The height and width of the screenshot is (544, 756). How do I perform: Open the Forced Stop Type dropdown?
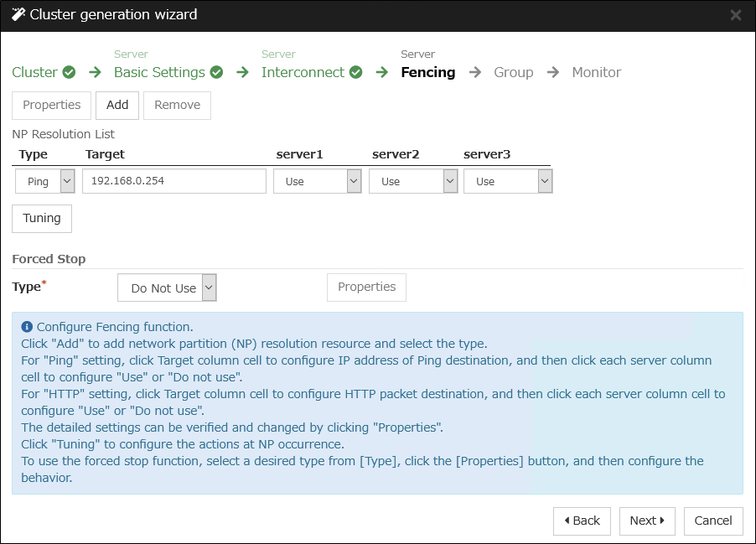[x=167, y=287]
